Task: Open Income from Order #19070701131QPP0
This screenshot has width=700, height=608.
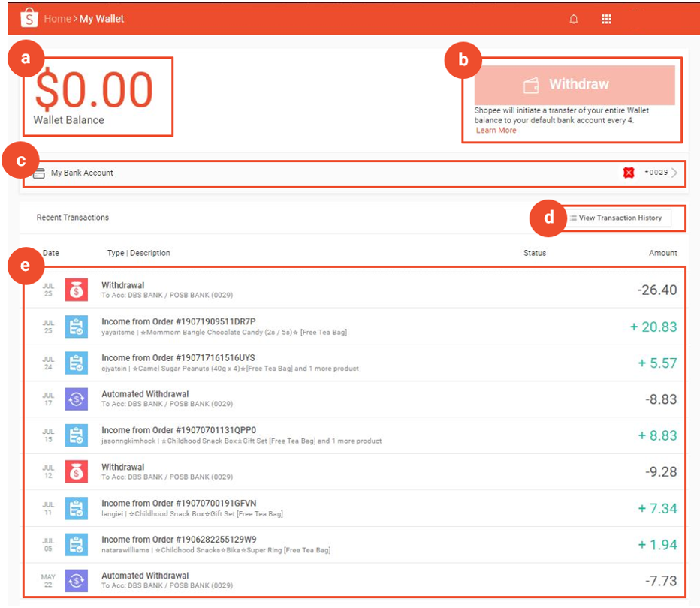Action: [179, 430]
